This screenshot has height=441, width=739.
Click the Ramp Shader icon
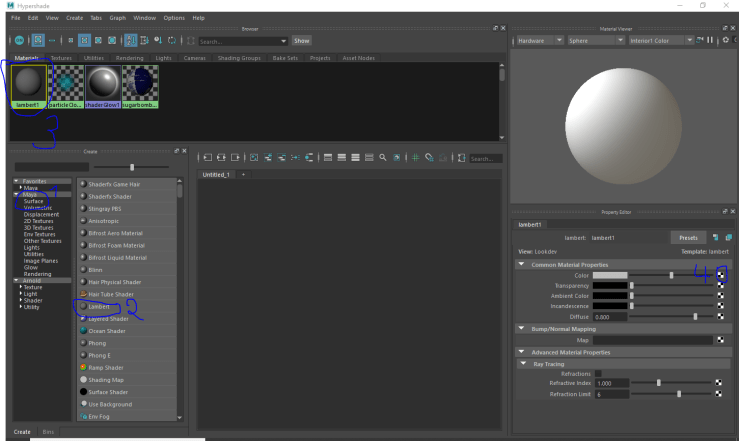pyautogui.click(x=82, y=367)
